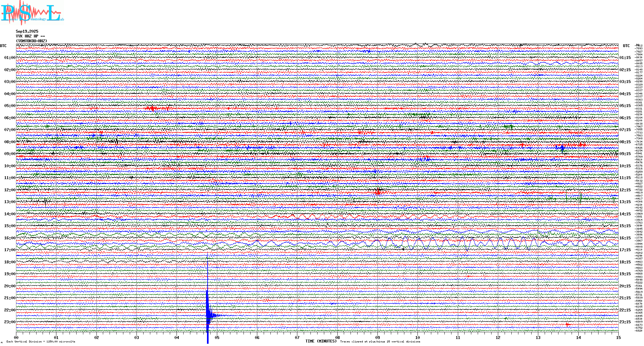The height and width of the screenshot is (346, 644).
Task: Click the 14:15 label on right axis
Action: (x=625, y=214)
